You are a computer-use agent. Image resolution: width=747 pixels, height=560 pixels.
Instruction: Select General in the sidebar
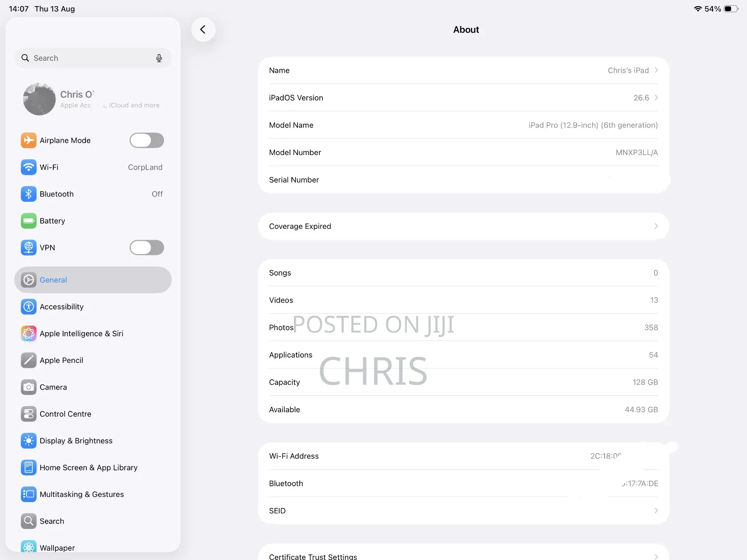[x=93, y=280]
